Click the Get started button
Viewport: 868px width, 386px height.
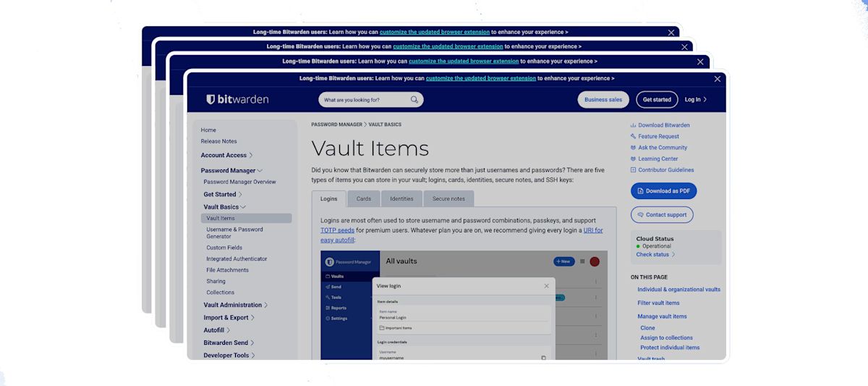(657, 100)
